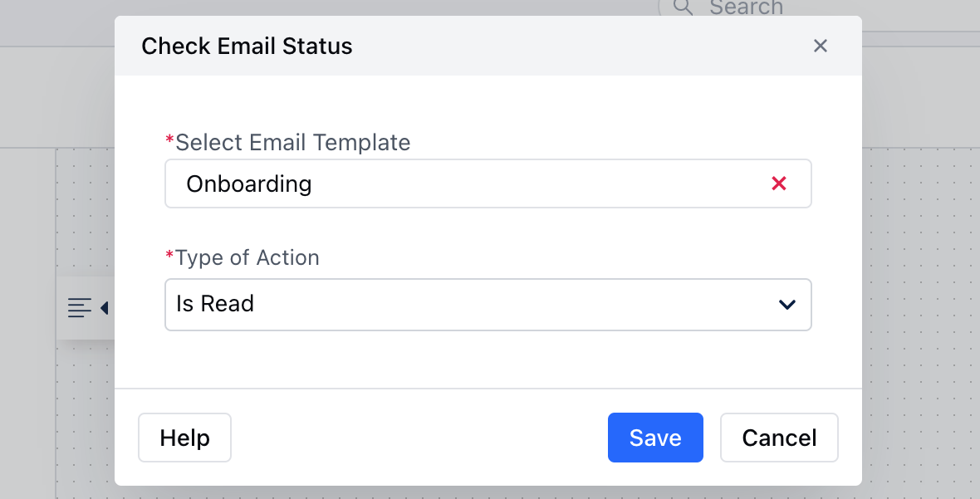Viewport: 980px width, 499px height.
Task: Click the Onboarding email template field
Action: [x=488, y=183]
